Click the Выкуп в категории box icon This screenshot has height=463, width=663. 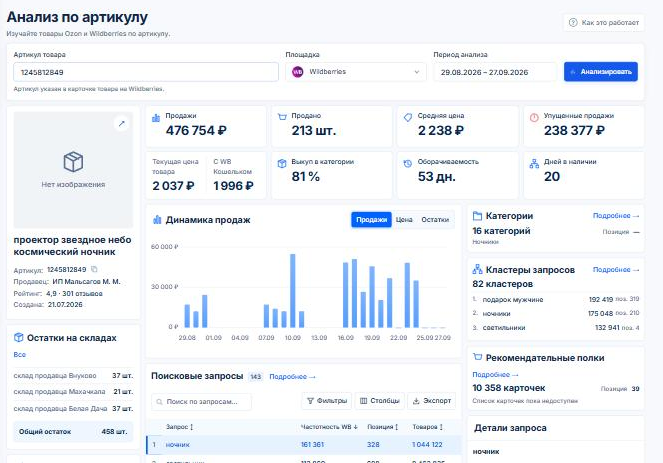tap(282, 164)
